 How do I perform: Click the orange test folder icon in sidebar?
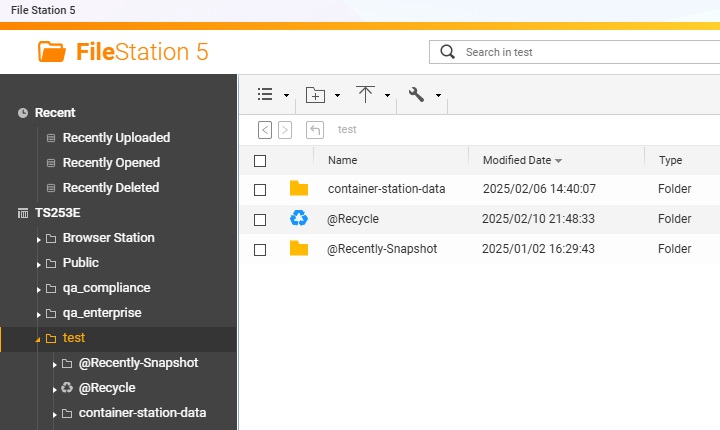tap(51, 339)
